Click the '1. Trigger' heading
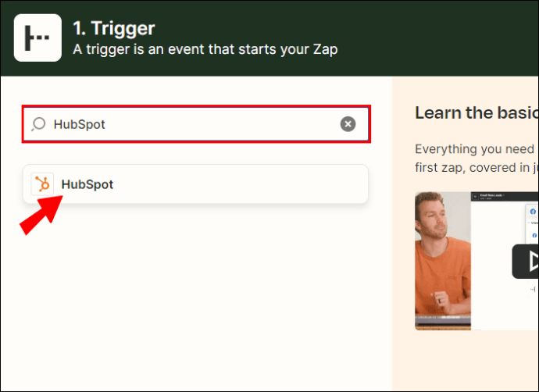 click(114, 28)
